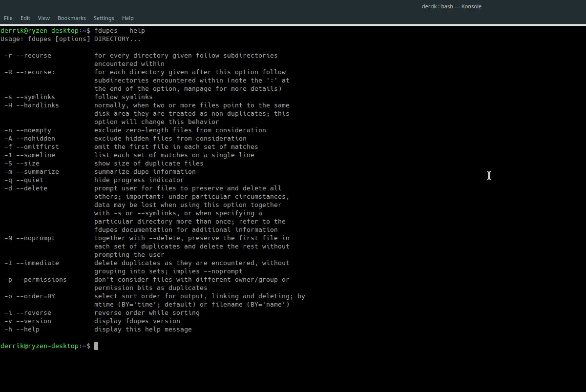Click the Konsole window title text
This screenshot has width=586, height=392.
click(452, 6)
